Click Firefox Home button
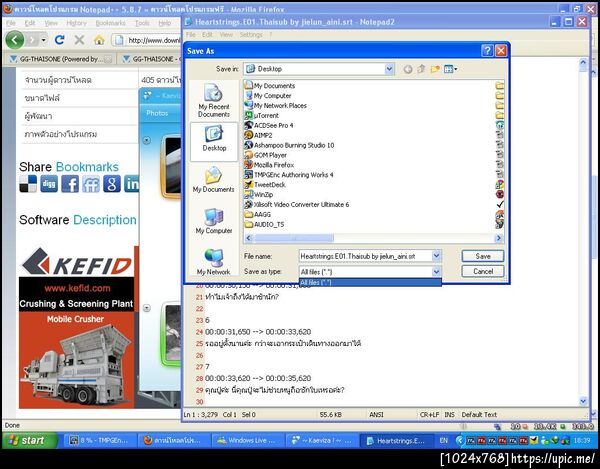The width and height of the screenshot is (600, 469). pyautogui.click(x=99, y=40)
